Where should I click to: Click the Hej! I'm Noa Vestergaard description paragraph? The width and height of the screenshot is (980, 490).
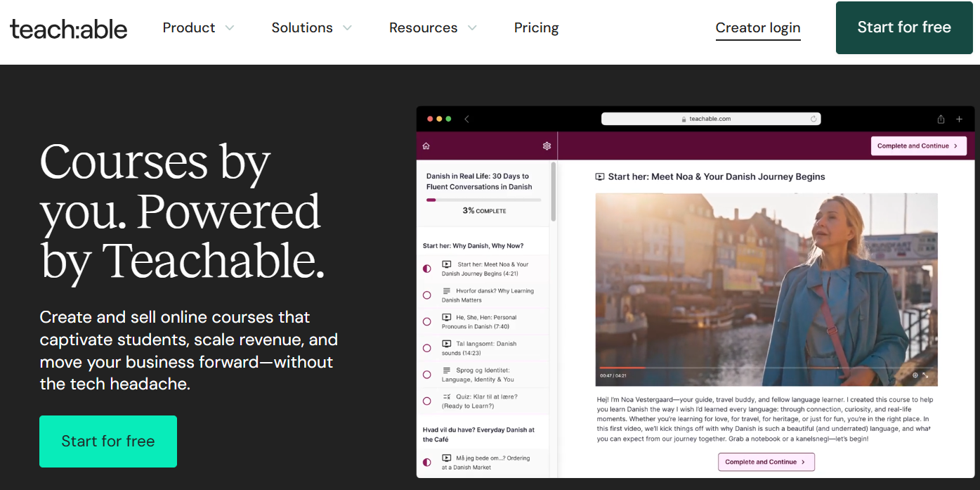(764, 419)
